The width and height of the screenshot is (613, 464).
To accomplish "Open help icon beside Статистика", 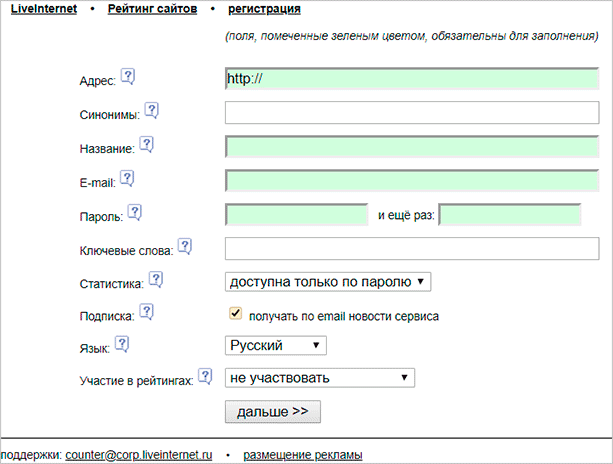I will [x=155, y=280].
